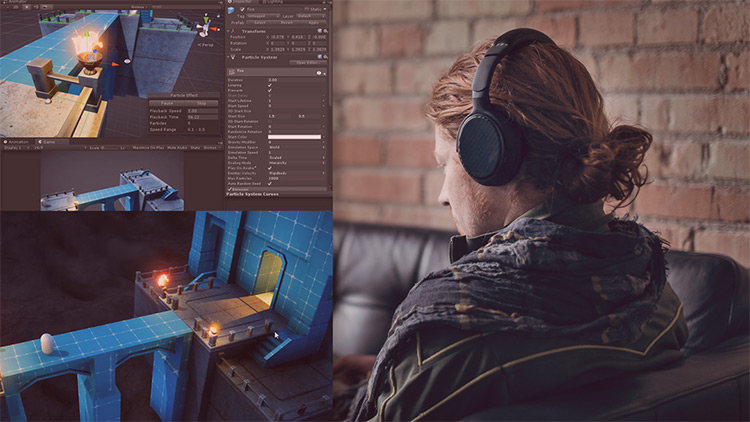
Task: Click the Scale Z field
Action: coord(320,49)
